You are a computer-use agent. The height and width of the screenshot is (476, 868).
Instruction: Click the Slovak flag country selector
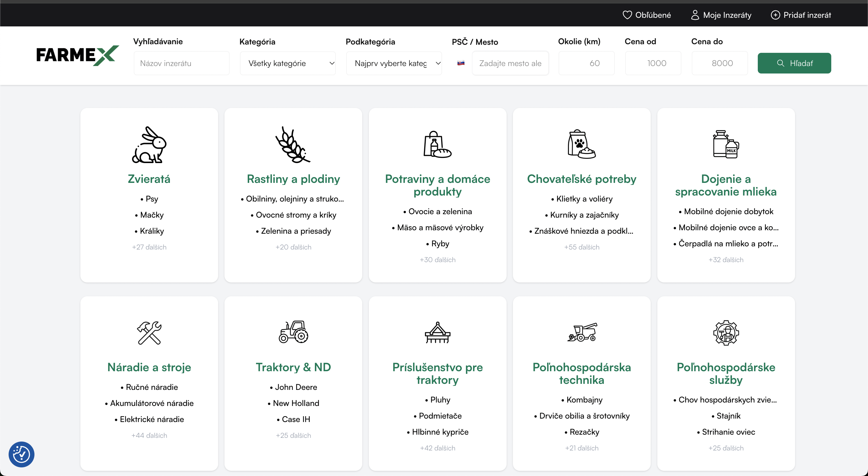(x=461, y=63)
